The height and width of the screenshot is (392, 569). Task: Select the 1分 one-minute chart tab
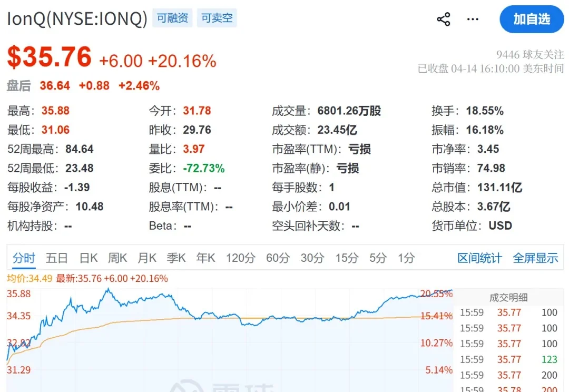click(x=405, y=258)
